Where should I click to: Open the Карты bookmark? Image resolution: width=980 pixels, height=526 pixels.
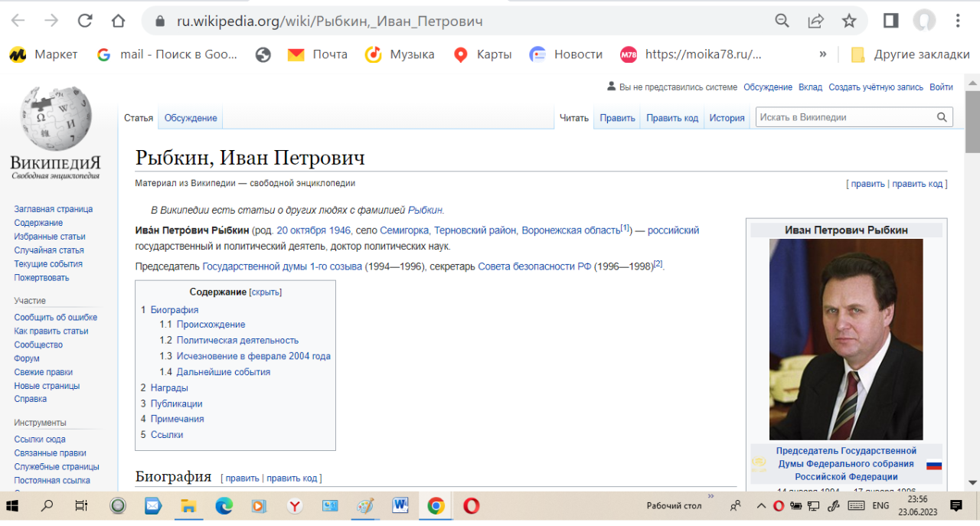coord(482,54)
